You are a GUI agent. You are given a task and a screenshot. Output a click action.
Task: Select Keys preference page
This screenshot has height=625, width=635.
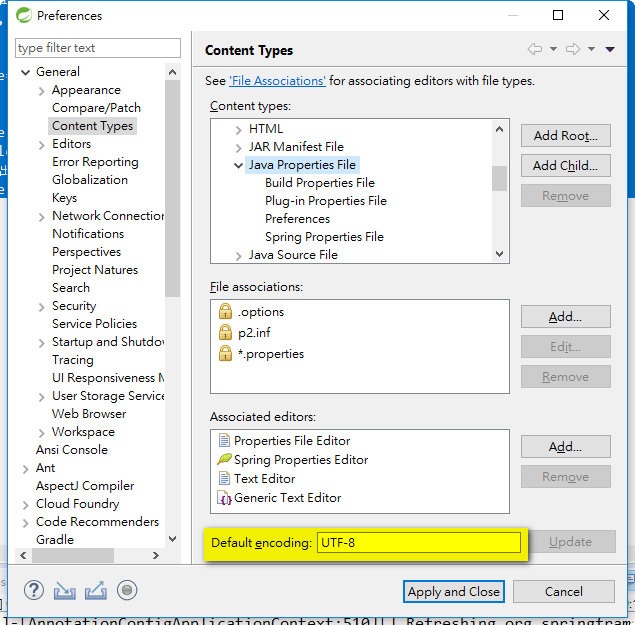[64, 198]
